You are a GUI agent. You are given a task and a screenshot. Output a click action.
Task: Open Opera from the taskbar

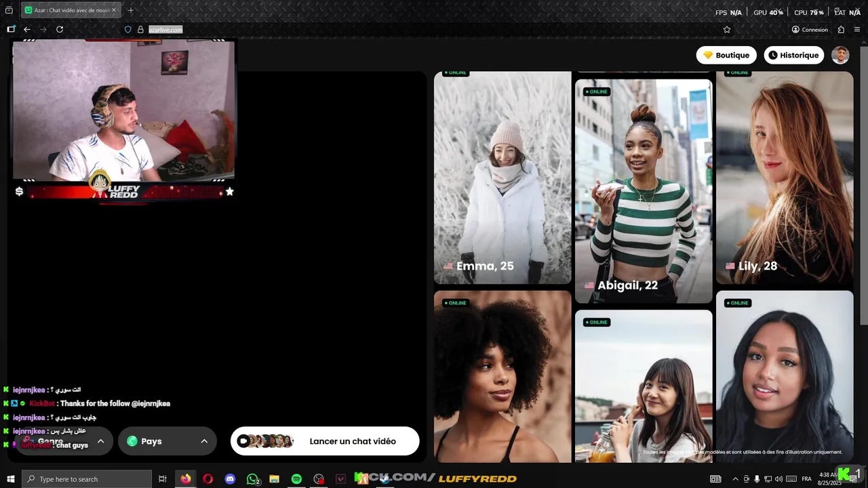(x=208, y=479)
